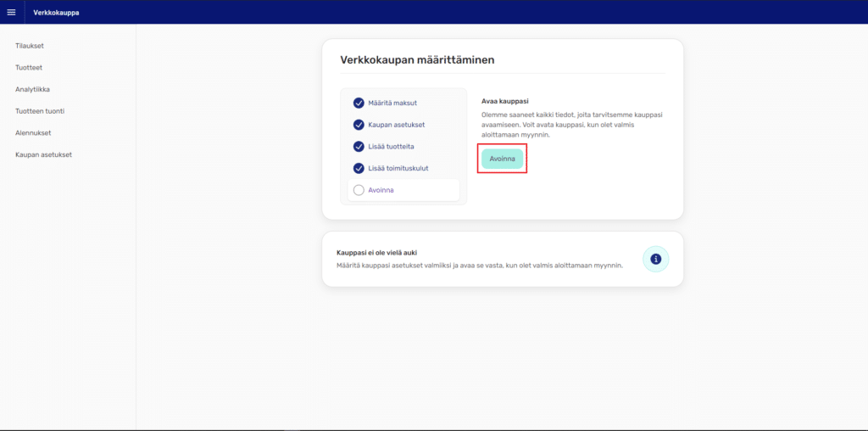This screenshot has width=868, height=431.
Task: Select Tuotteen tuonti in the sidebar
Action: [x=40, y=111]
